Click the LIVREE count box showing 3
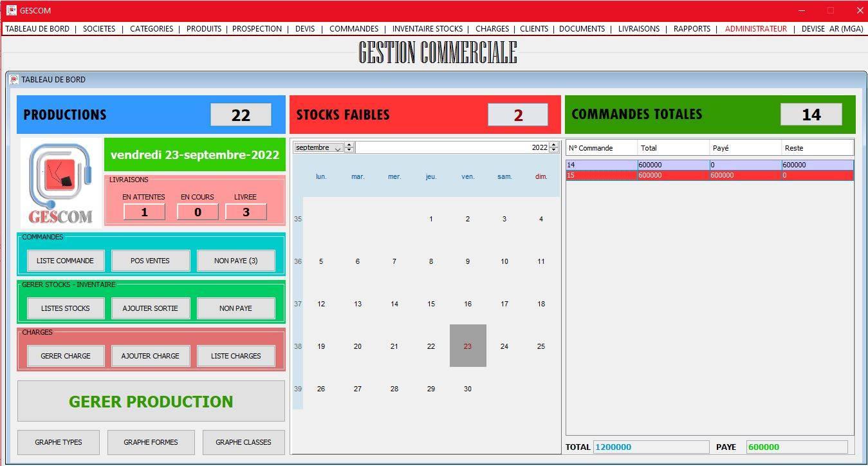 click(246, 212)
